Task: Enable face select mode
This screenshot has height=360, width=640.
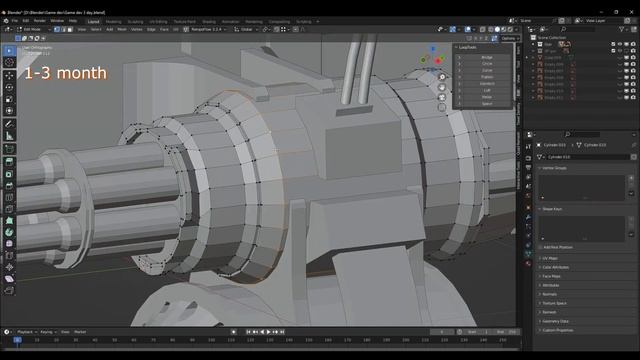Action: click(x=70, y=29)
